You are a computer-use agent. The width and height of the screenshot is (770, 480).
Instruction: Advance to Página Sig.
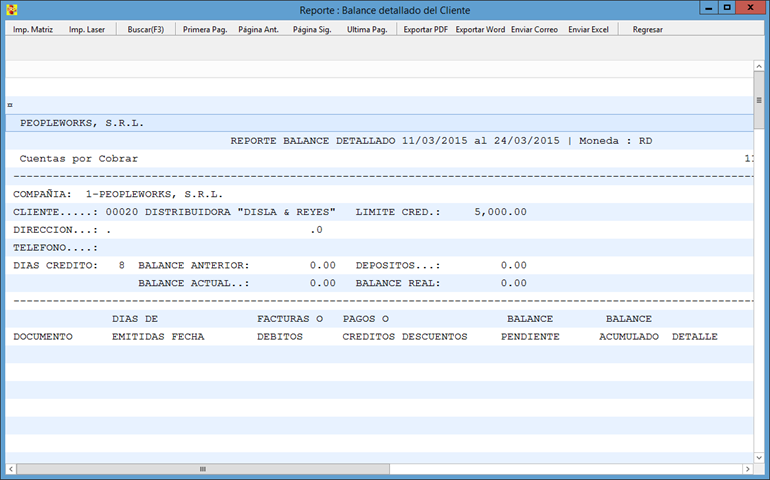pos(311,30)
